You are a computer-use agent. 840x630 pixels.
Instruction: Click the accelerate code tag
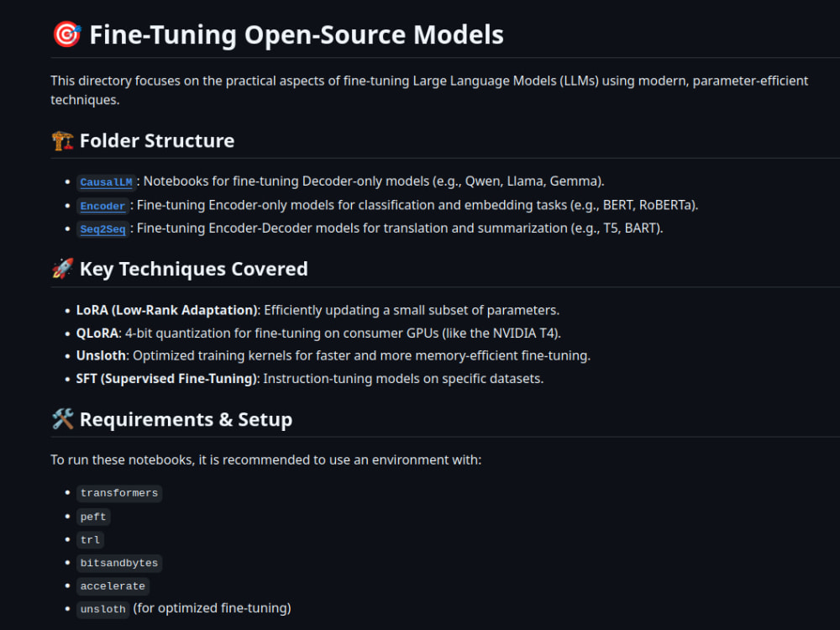(x=113, y=586)
